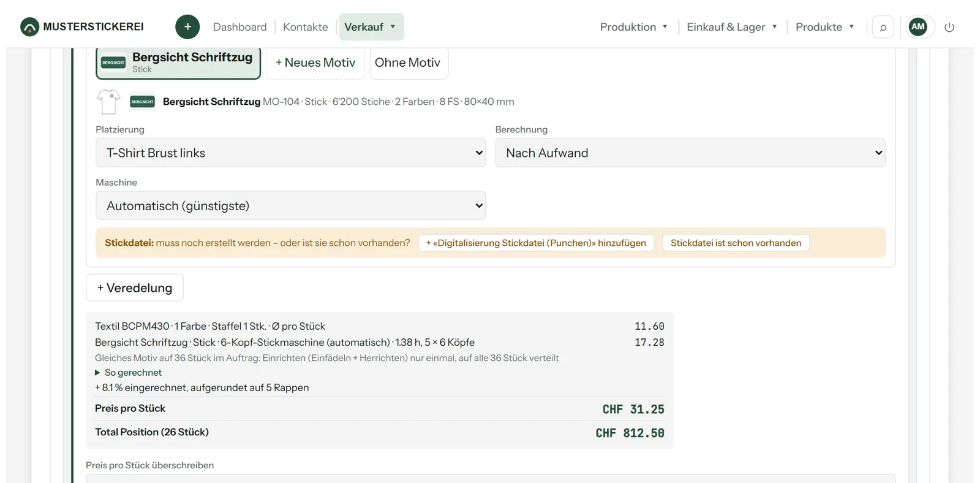The image size is (980, 483).
Task: Click the green plus quick-add button
Action: pyautogui.click(x=187, y=27)
